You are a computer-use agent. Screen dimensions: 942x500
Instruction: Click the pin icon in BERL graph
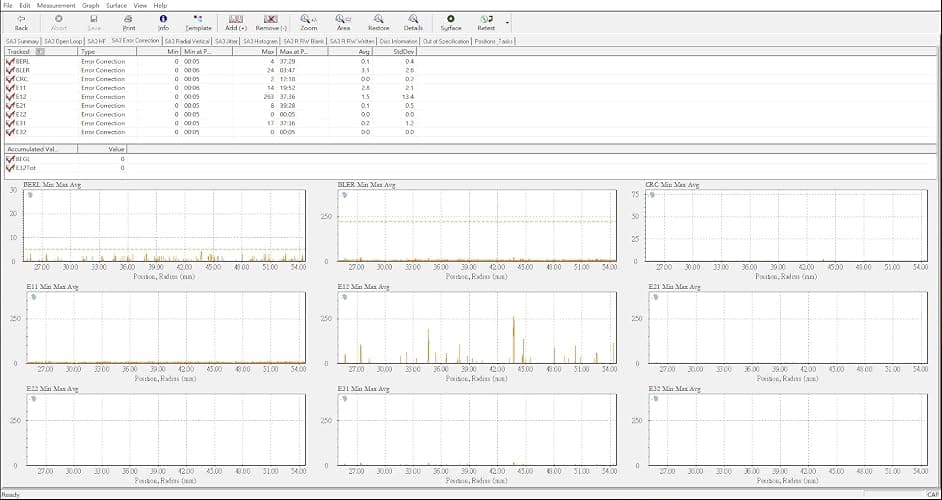30,195
